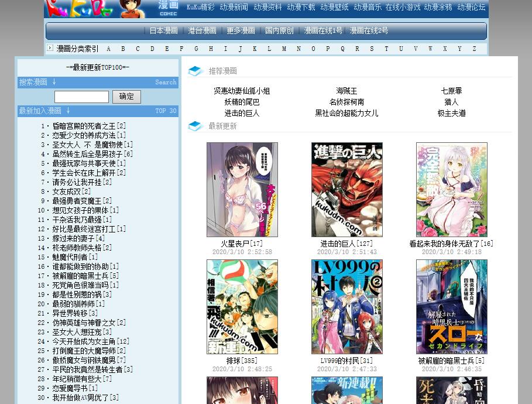Image resolution: width=532 pixels, height=404 pixels.
Task: Open recommended manga 七原罪
Action: tap(452, 91)
